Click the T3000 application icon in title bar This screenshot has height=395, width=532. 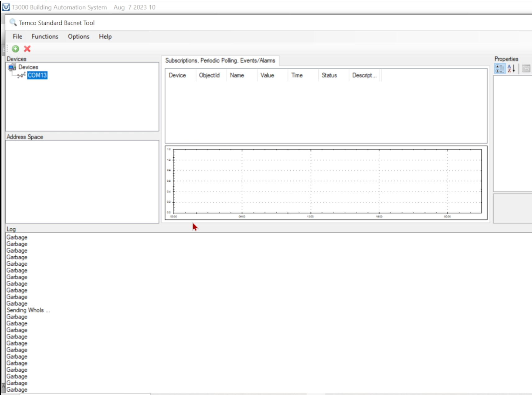6,7
